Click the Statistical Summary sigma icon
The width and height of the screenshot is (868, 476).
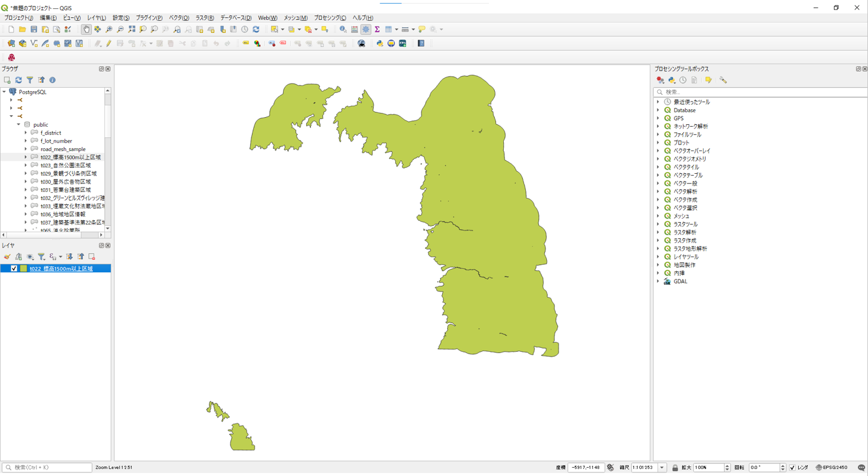tap(377, 29)
